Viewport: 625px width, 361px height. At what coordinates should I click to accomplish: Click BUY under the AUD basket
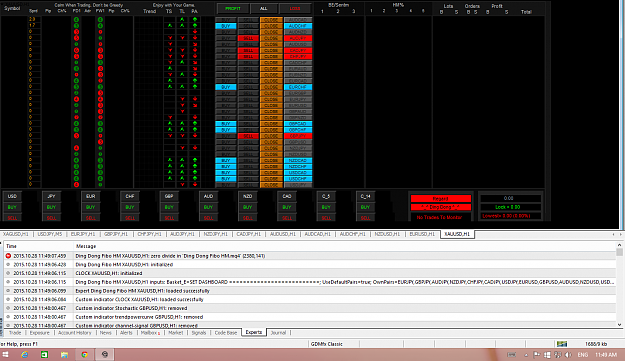(208, 207)
